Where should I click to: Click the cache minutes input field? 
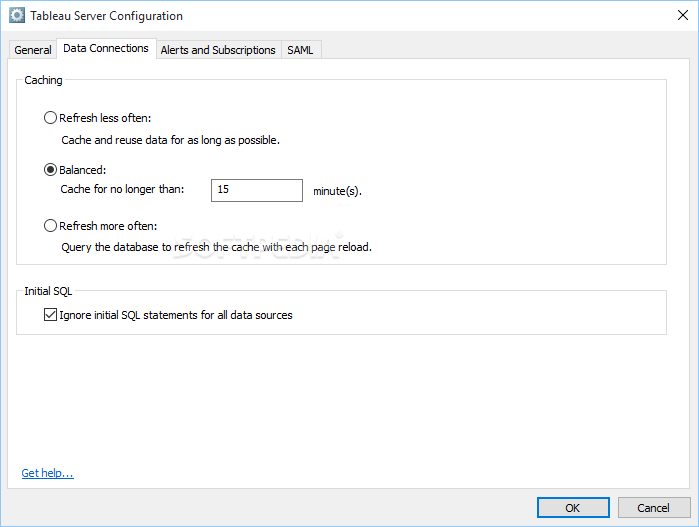pos(257,190)
